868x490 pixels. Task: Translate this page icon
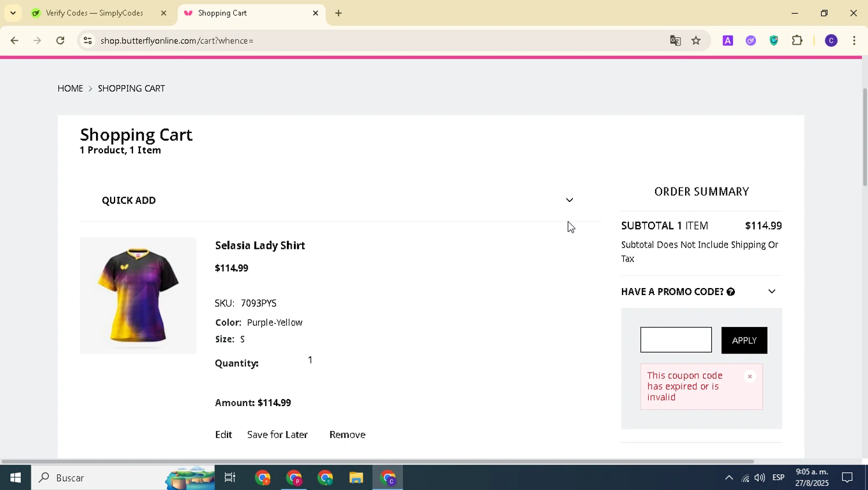coord(675,40)
